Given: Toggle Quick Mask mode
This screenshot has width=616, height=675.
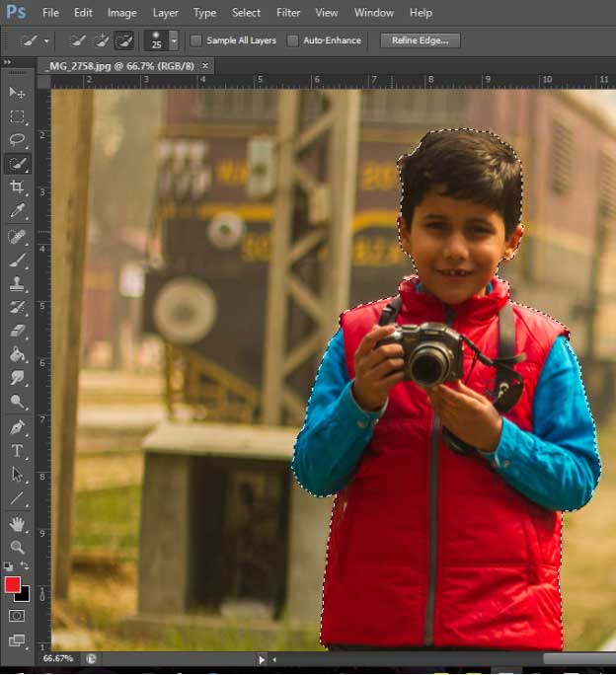Looking at the screenshot, I should [17, 616].
